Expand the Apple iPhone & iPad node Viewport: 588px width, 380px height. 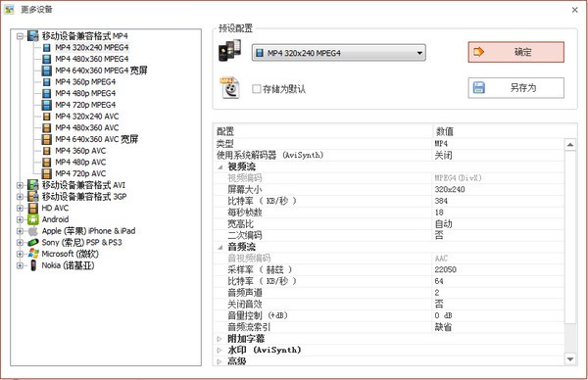[20, 231]
